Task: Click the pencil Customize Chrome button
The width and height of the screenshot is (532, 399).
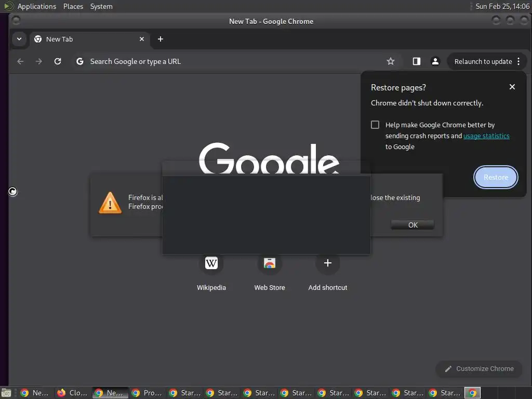Action: [478, 369]
